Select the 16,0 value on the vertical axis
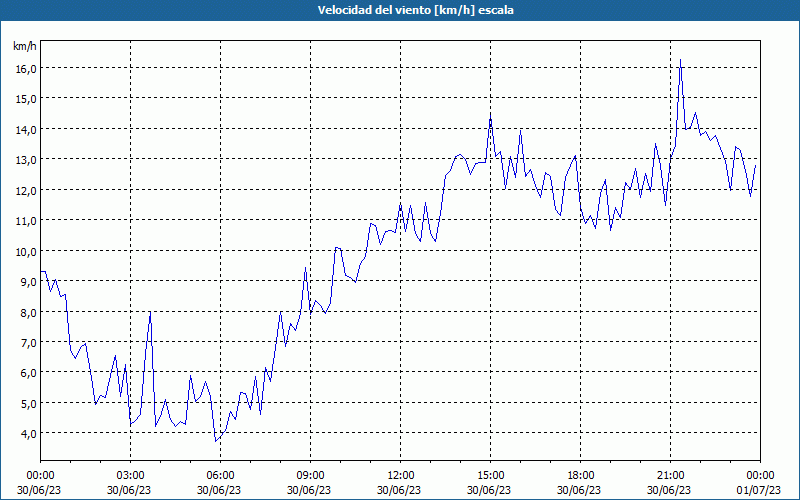Viewport: 800px width, 500px height. point(24,68)
